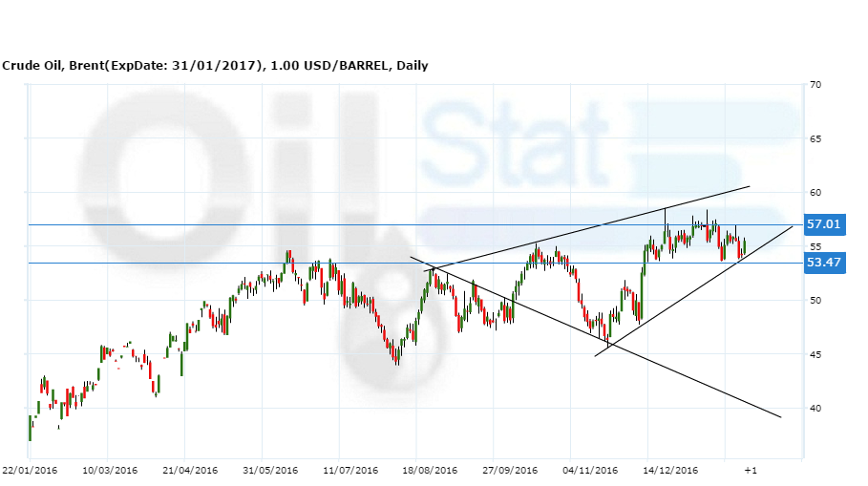Click the 22/01/2016 date on the time axis
The height and width of the screenshot is (486, 868).
pos(30,471)
